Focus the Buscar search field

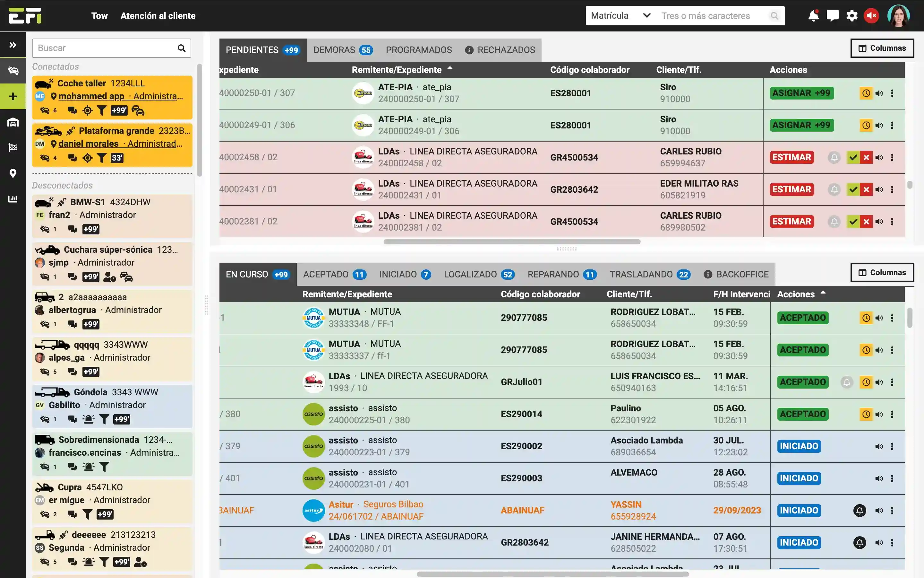click(112, 48)
